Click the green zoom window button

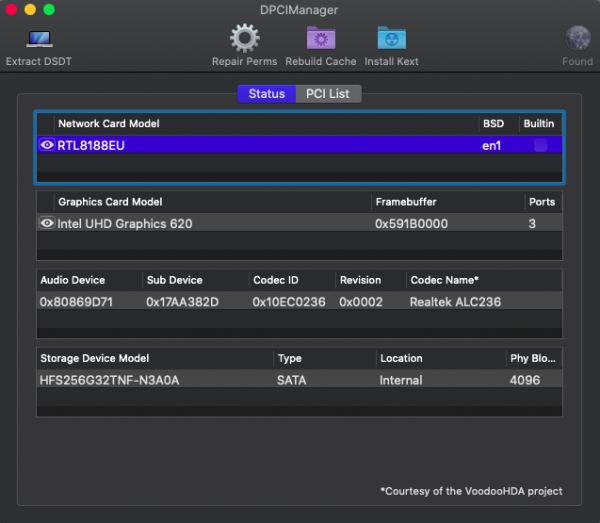coord(49,9)
